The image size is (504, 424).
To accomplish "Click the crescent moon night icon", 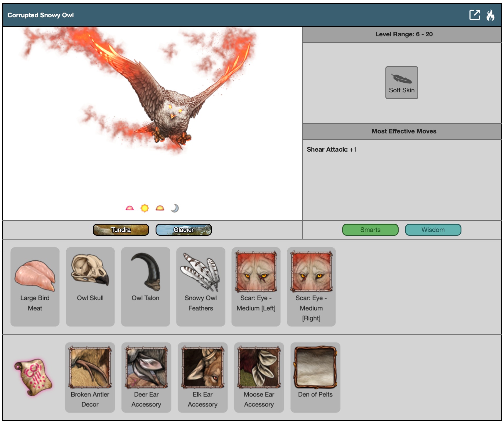I will click(x=175, y=208).
